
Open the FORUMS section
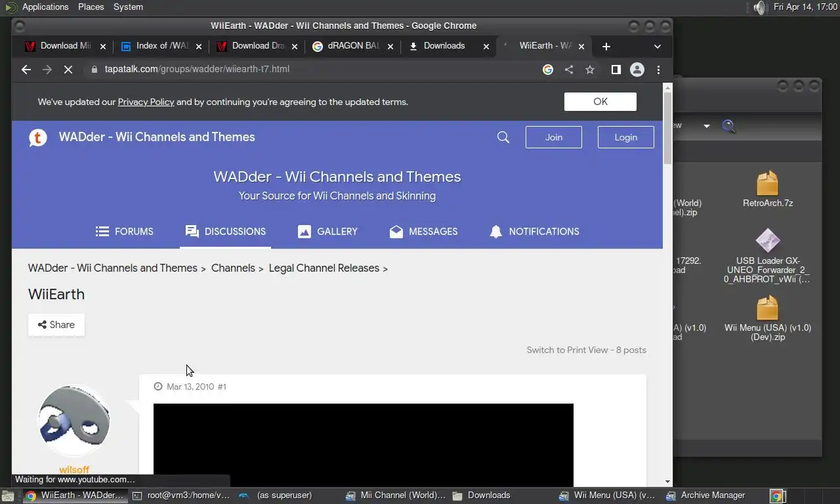[124, 232]
